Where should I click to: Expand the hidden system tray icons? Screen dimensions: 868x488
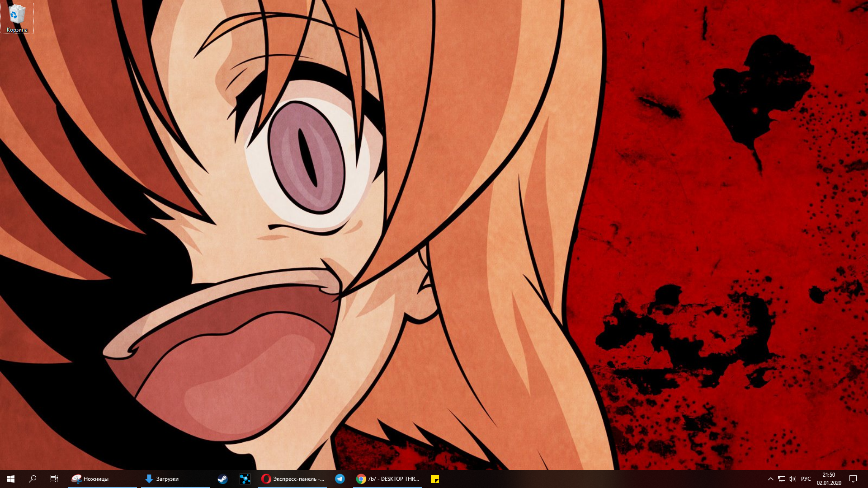770,479
